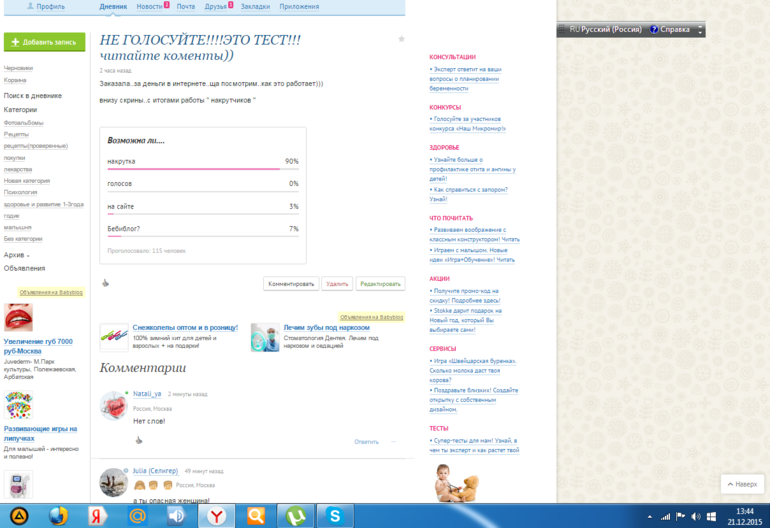Open language bar options arrow
This screenshot has height=528, width=770.
pyautogui.click(x=700, y=29)
